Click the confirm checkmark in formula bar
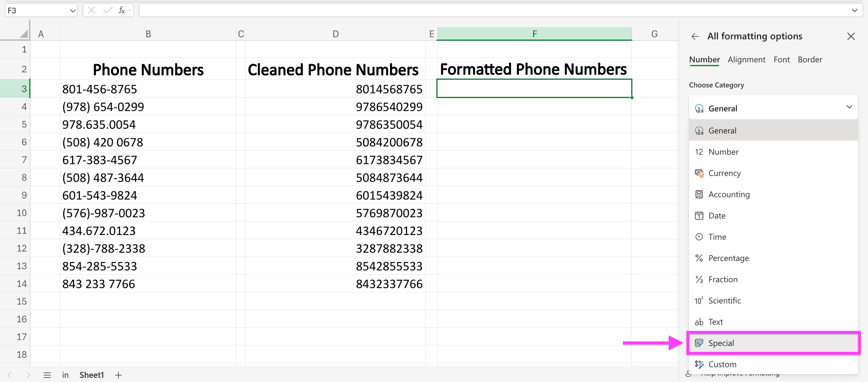The height and width of the screenshot is (382, 868). tap(108, 11)
